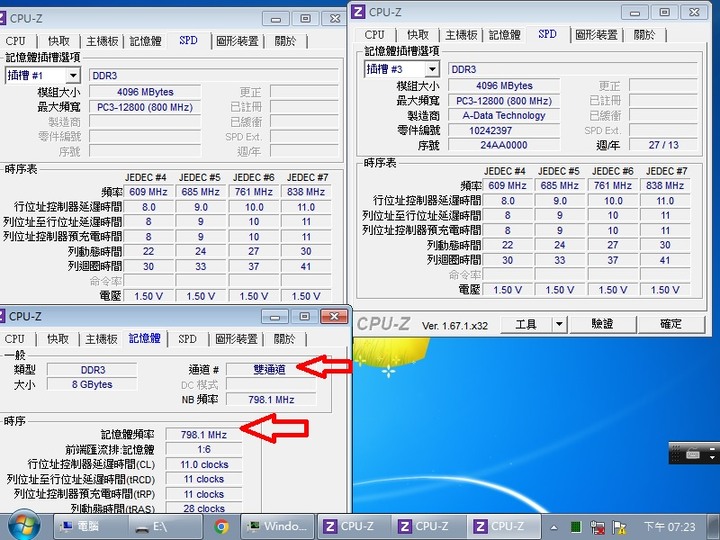Click the taskbar clock 下午 07:23
Screen dimensions: 720x540
(x=670, y=527)
